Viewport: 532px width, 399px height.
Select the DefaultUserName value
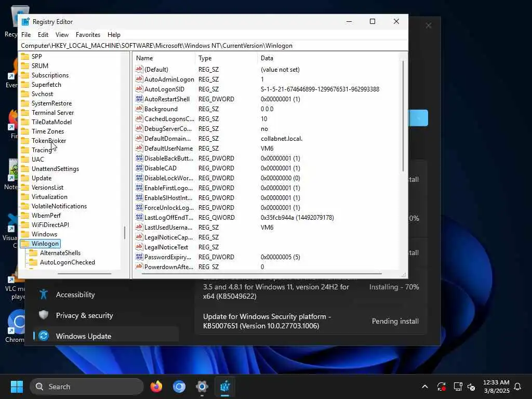[168, 148]
